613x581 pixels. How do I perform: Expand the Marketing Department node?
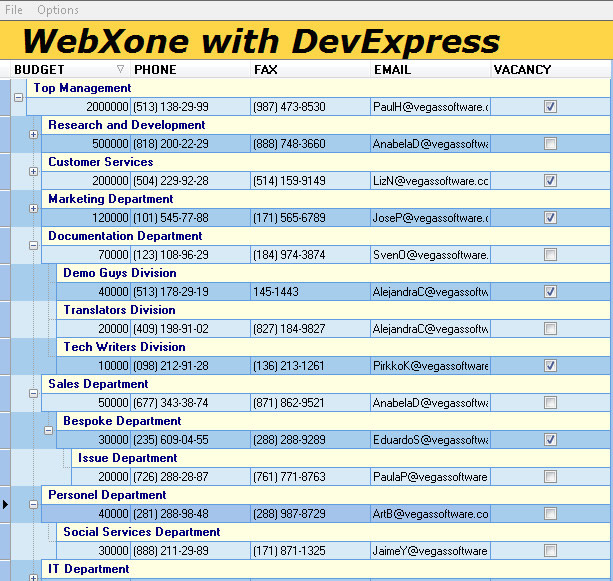click(x=33, y=208)
